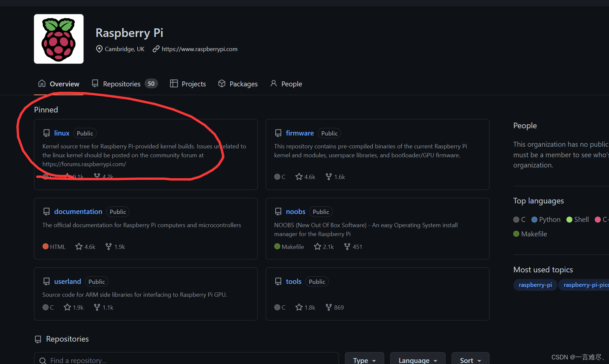
Task: View noobs stargazers (2.1k stars)
Action: 324,247
